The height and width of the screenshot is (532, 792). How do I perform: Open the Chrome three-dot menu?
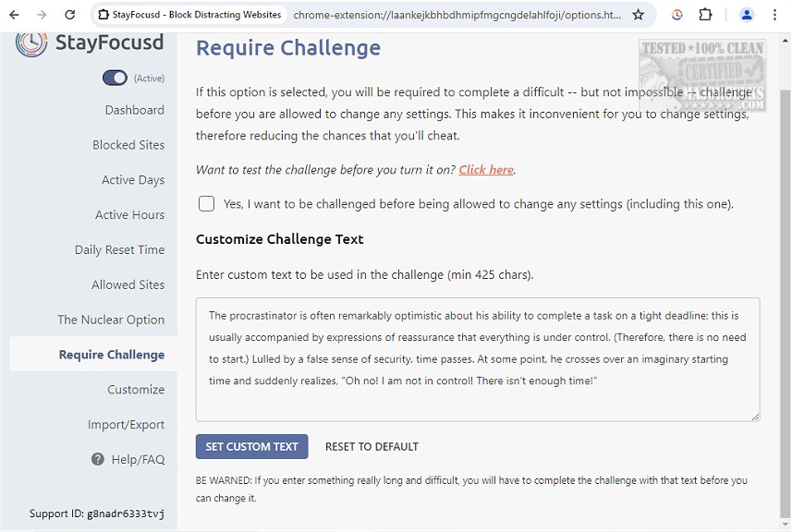[776, 15]
